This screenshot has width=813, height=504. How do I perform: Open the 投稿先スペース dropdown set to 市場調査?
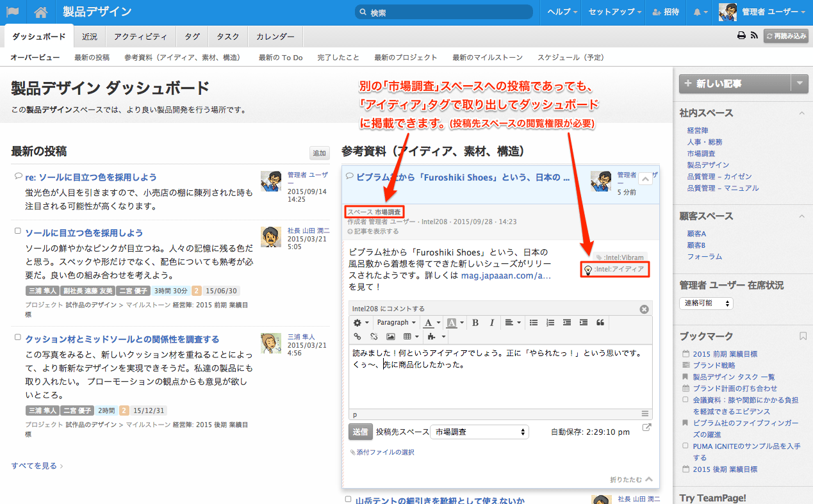tap(479, 432)
